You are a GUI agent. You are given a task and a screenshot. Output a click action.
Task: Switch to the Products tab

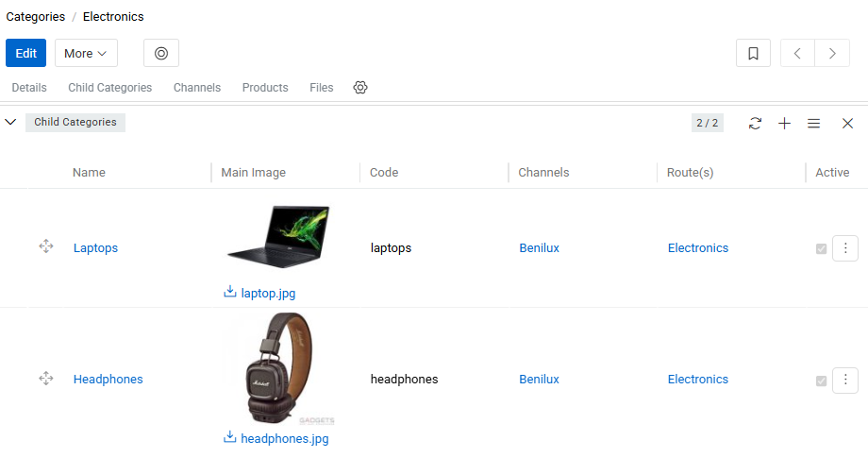pos(265,88)
